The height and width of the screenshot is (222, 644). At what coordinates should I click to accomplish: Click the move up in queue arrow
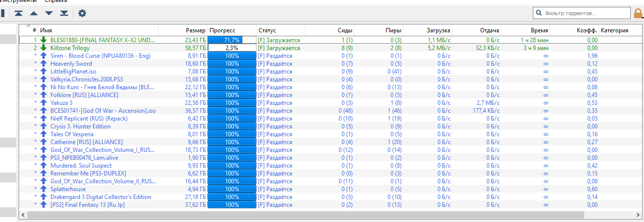[34, 13]
